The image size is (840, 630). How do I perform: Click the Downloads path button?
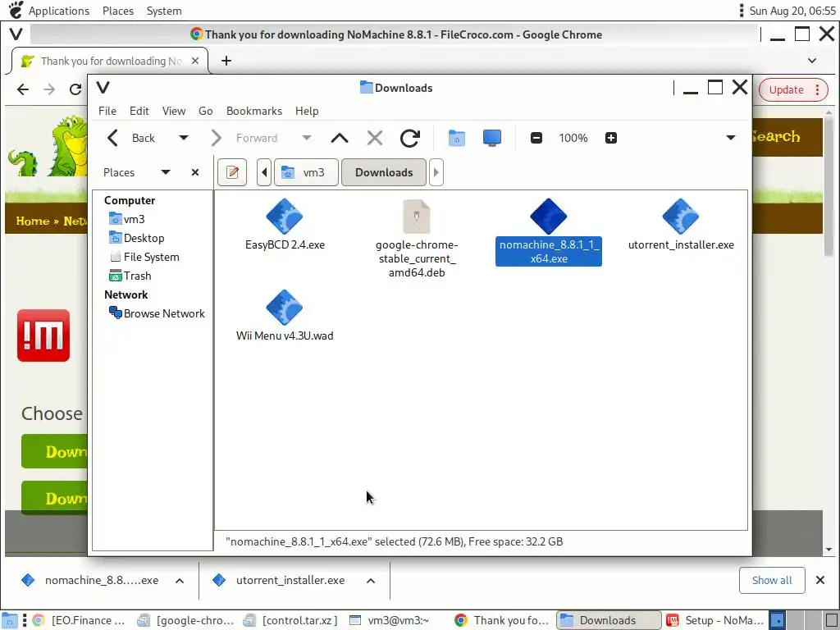pos(384,172)
